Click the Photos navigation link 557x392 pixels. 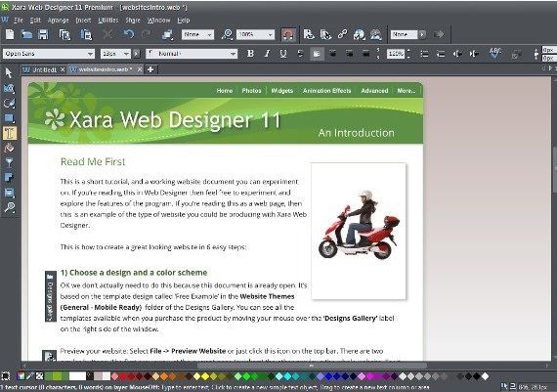[251, 91]
